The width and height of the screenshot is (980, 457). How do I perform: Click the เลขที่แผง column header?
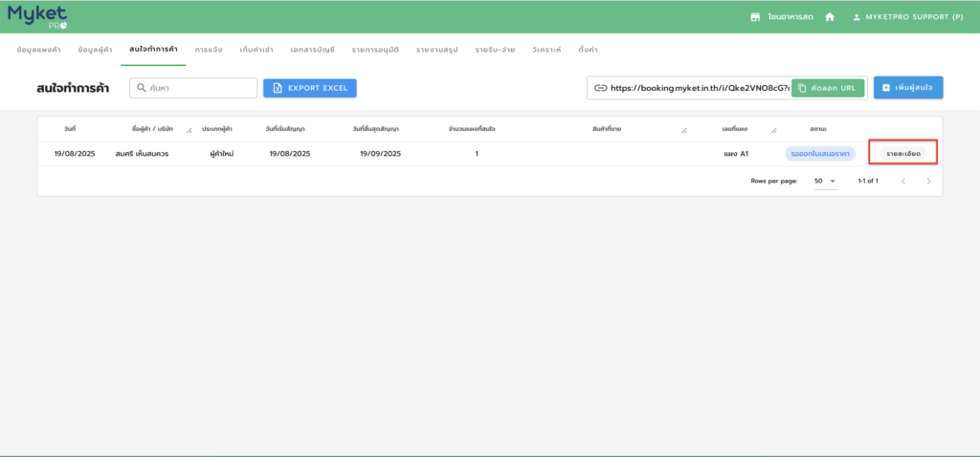point(734,129)
